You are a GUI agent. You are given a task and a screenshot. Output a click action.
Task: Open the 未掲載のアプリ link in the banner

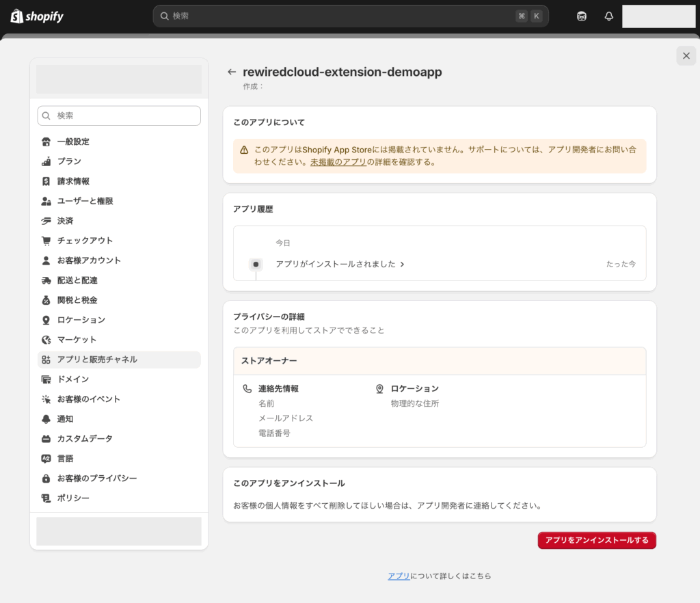(x=338, y=162)
